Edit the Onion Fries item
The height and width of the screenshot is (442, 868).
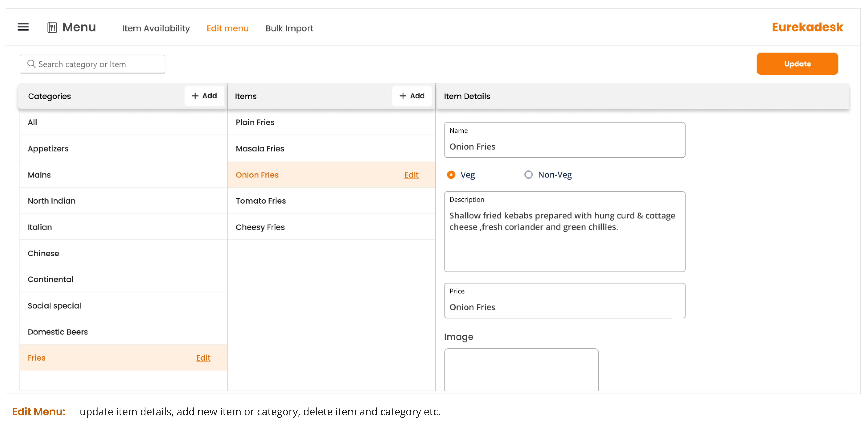pos(411,175)
